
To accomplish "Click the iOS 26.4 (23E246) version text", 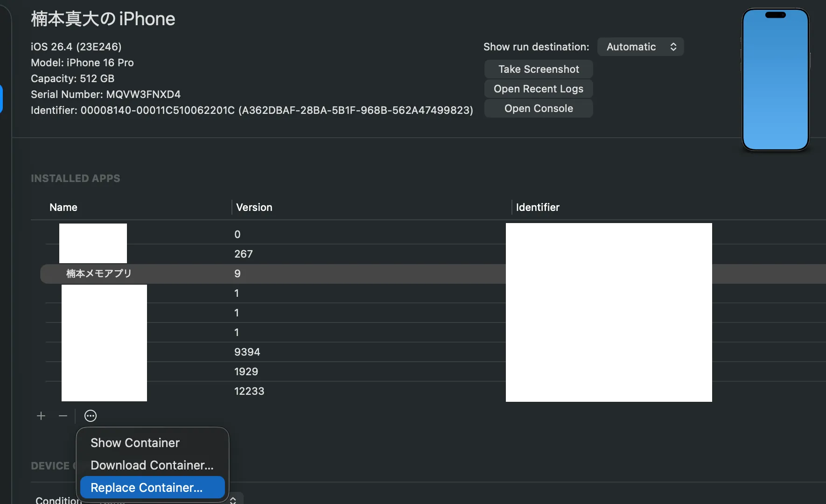I will 76,47.
